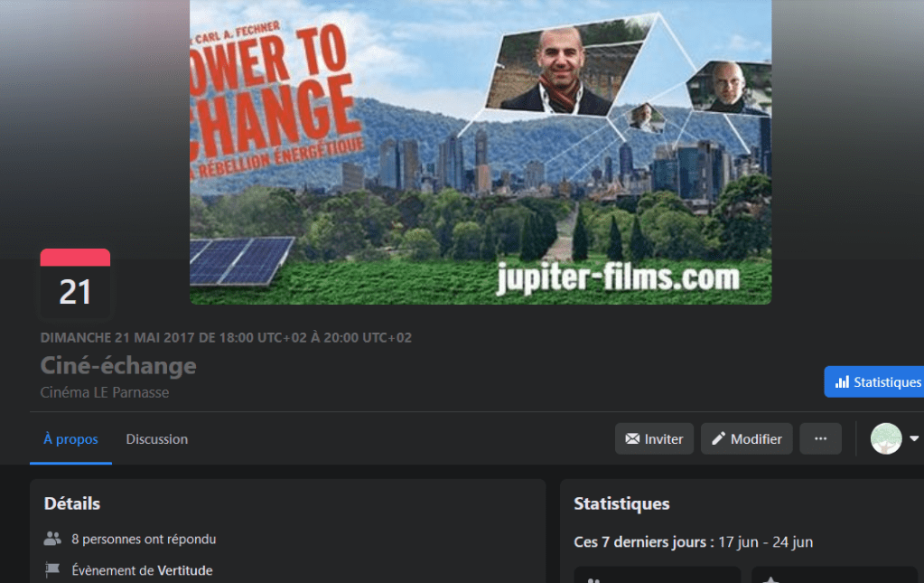Click the 8 personnes ont répondu text

(144, 540)
